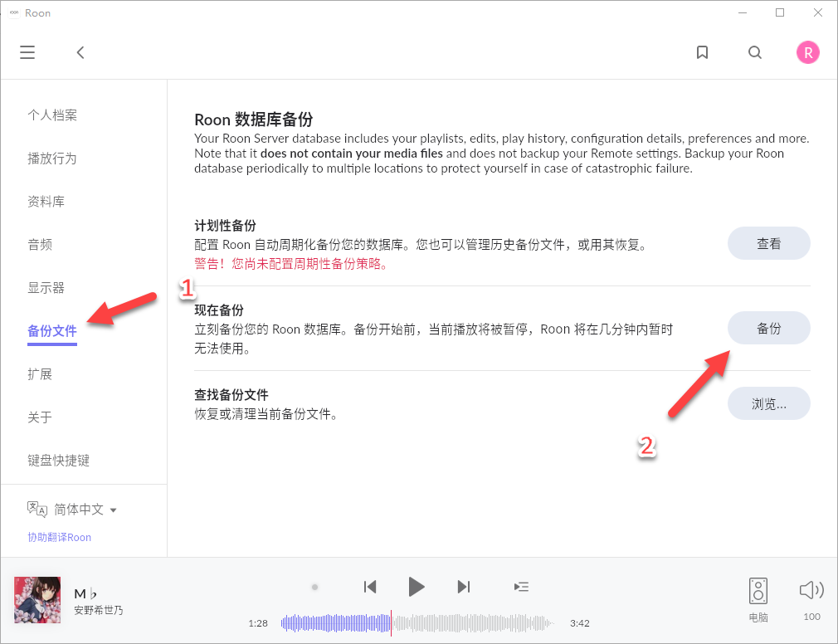Image resolution: width=838 pixels, height=644 pixels.
Task: Maximize the Roon window
Action: [x=780, y=12]
